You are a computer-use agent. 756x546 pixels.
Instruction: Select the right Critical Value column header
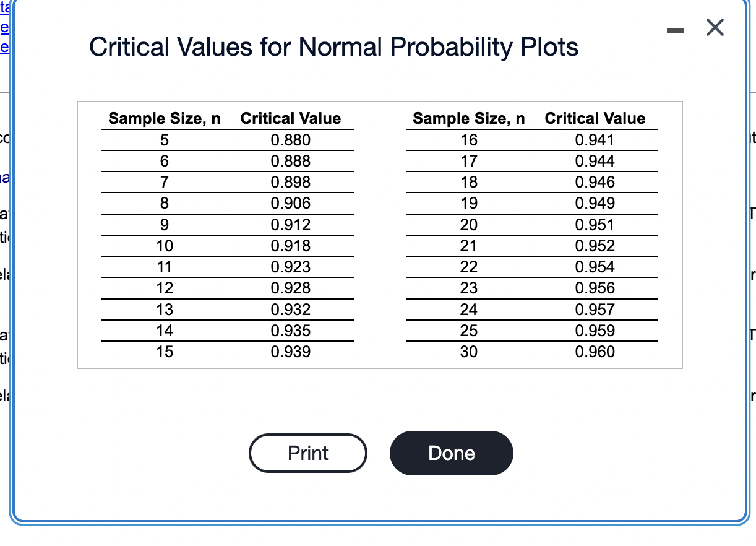coord(595,118)
